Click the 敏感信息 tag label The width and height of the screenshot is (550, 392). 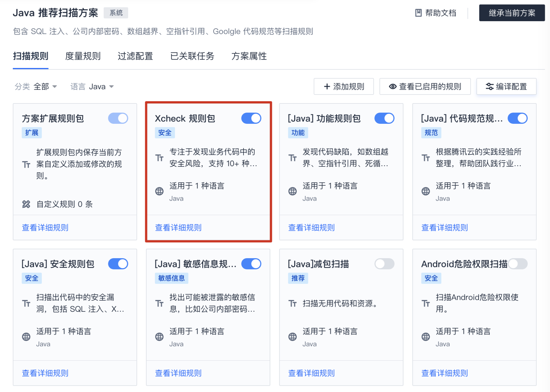pos(171,278)
